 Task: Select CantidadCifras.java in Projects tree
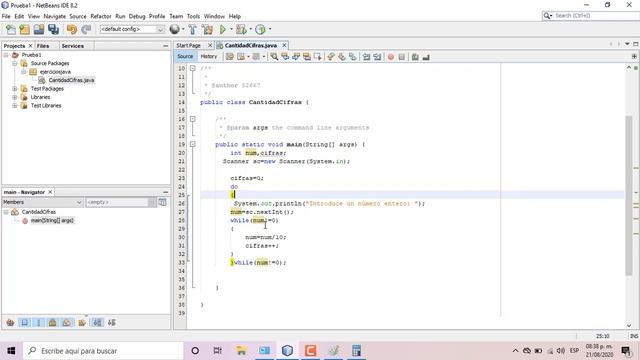pyautogui.click(x=71, y=80)
